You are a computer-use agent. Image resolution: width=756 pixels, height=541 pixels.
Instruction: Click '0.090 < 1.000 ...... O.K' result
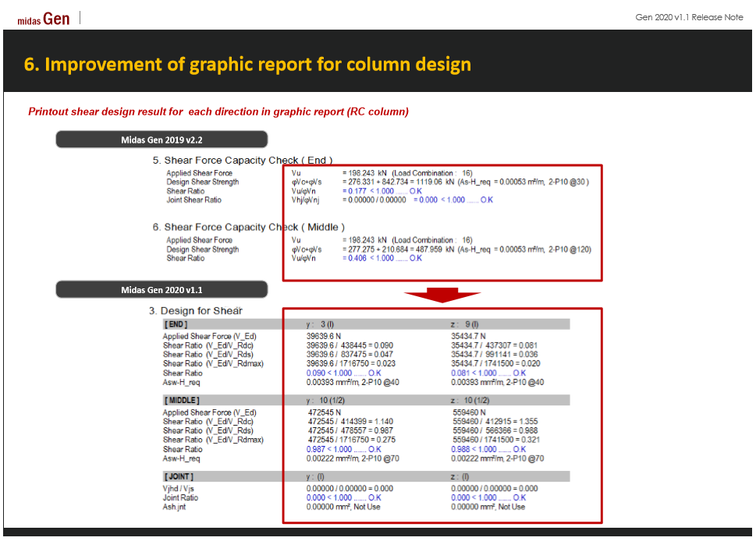pos(344,373)
